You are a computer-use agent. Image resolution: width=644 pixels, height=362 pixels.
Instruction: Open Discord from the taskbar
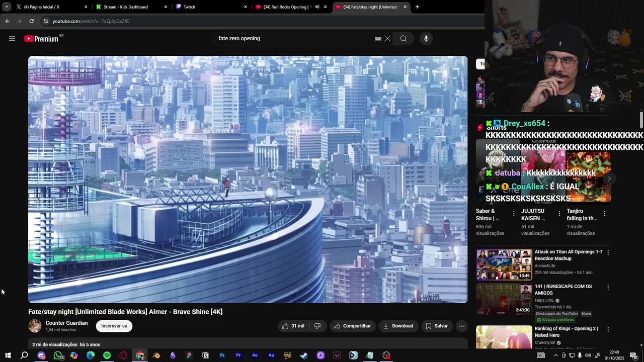pos(41,355)
